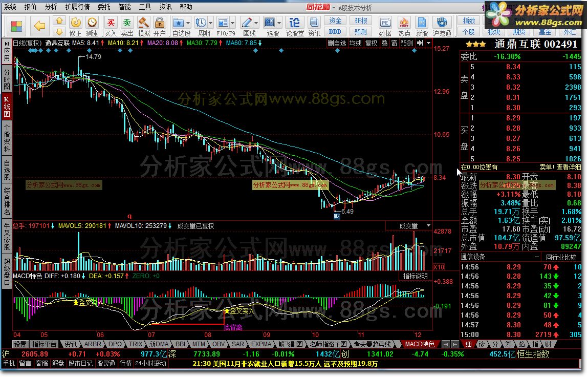
Task: Click the 设置 tab in the indicator bar
Action: coord(20,344)
